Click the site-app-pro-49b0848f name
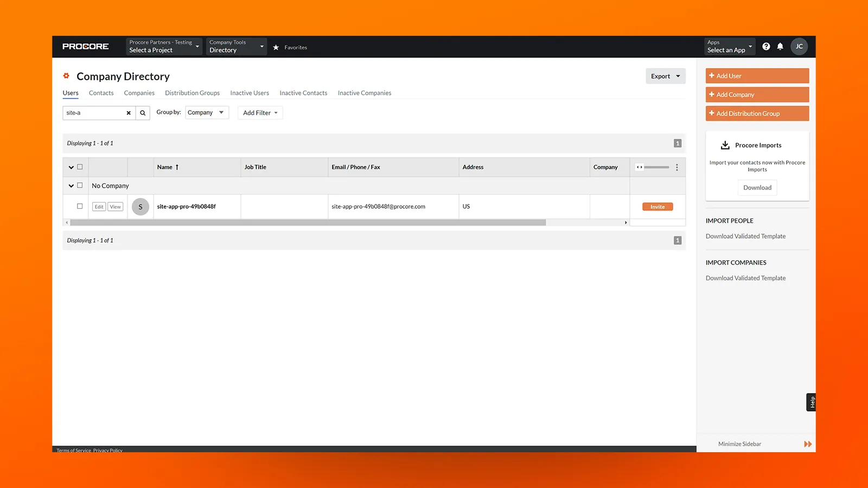The image size is (868, 488). pos(186,207)
